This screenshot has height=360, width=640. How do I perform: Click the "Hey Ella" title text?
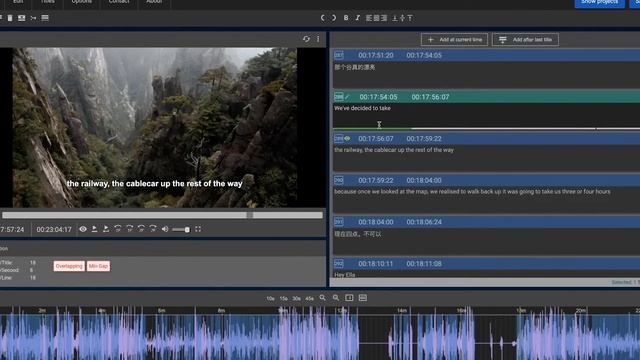(x=344, y=275)
